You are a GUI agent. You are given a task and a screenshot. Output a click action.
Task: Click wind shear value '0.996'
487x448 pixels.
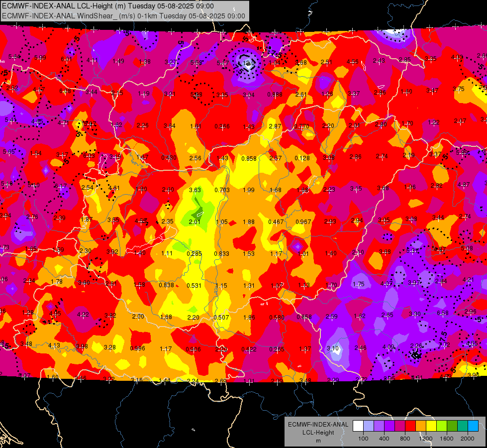click(x=138, y=348)
